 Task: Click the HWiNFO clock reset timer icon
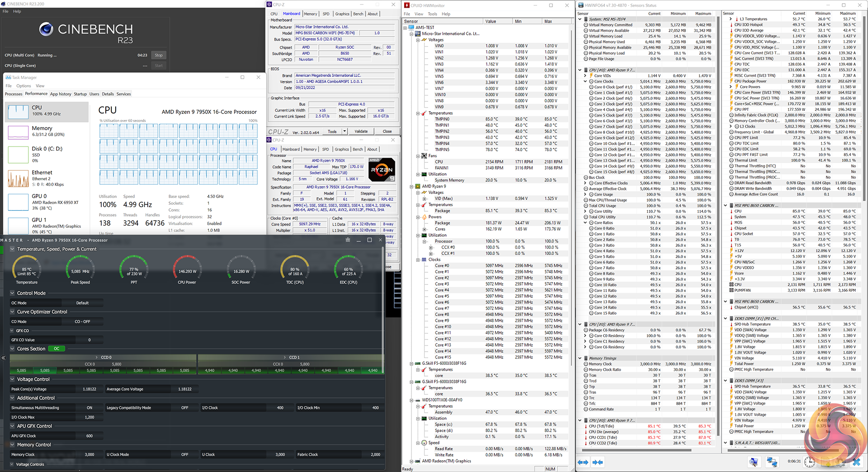tap(809, 462)
